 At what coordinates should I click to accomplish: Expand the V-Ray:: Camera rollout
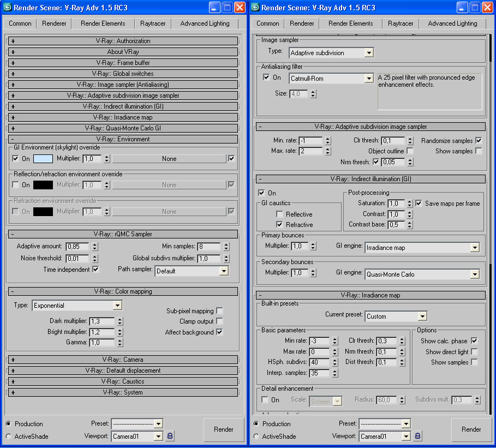click(123, 360)
